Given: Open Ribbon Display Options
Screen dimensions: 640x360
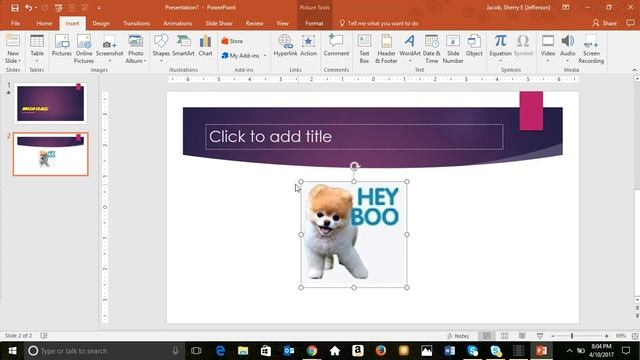Looking at the screenshot, I should point(565,7).
